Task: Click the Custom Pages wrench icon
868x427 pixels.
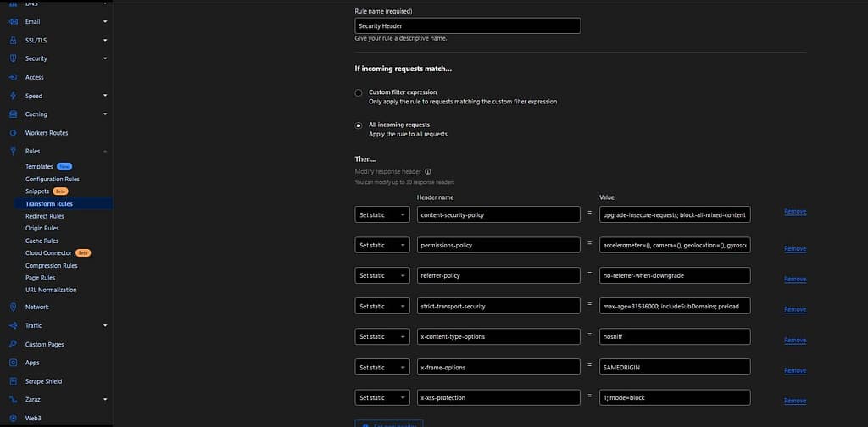Action: coord(13,344)
